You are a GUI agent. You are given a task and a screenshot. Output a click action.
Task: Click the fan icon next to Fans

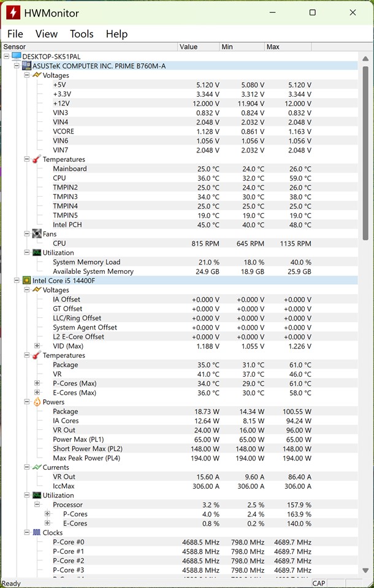coord(37,234)
